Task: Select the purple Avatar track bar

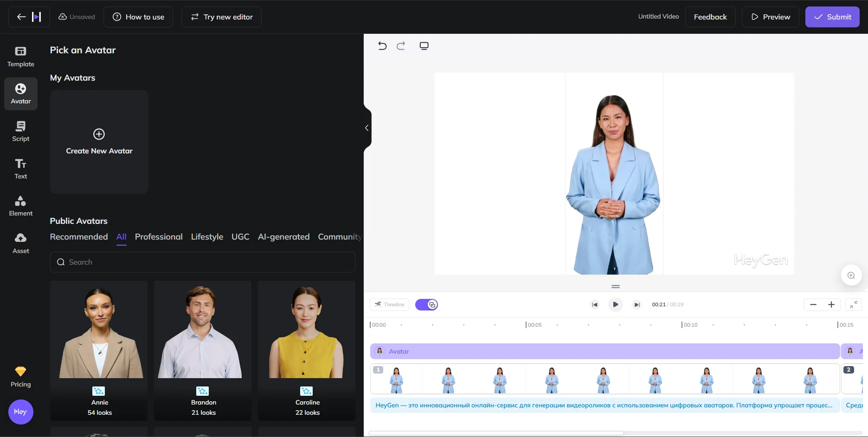Action: (x=605, y=351)
